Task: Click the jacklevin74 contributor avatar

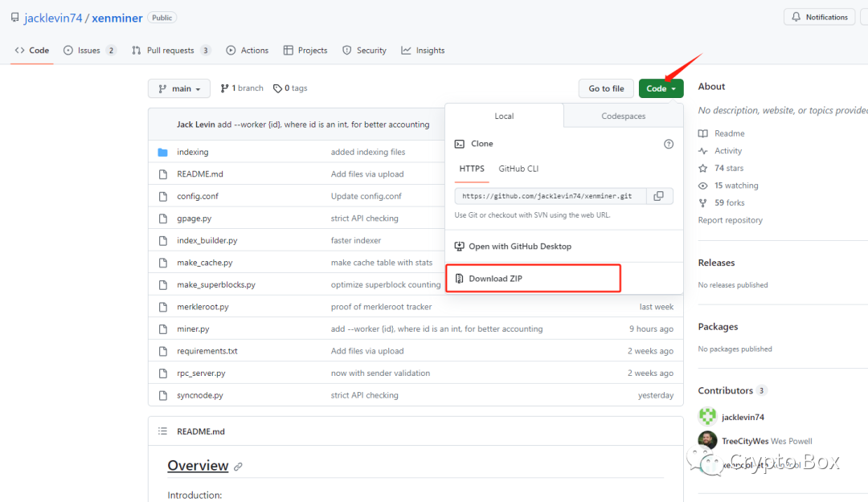Action: [707, 416]
